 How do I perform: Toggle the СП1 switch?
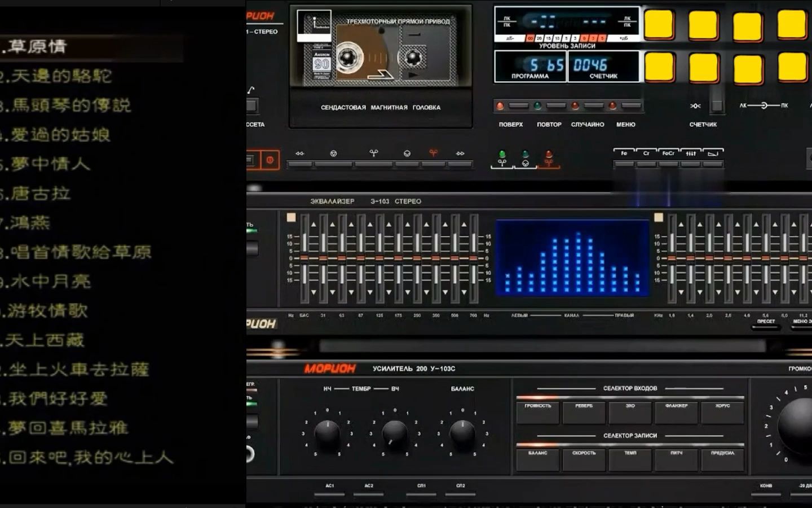[421, 494]
